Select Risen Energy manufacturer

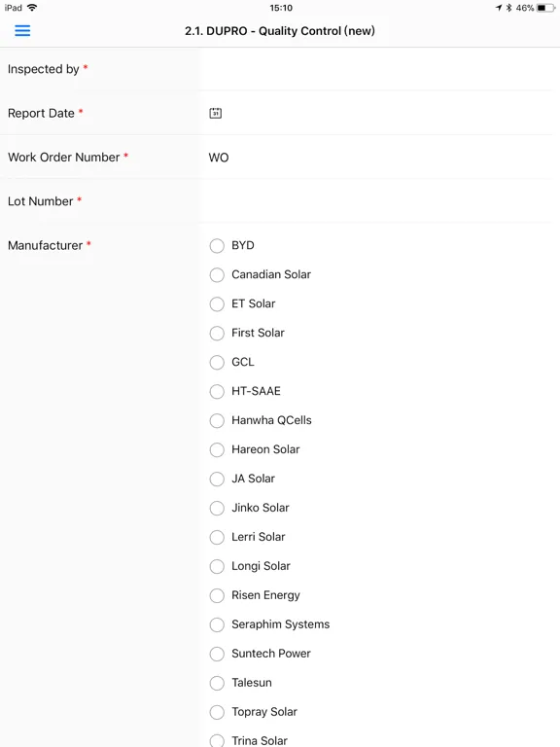(x=217, y=595)
